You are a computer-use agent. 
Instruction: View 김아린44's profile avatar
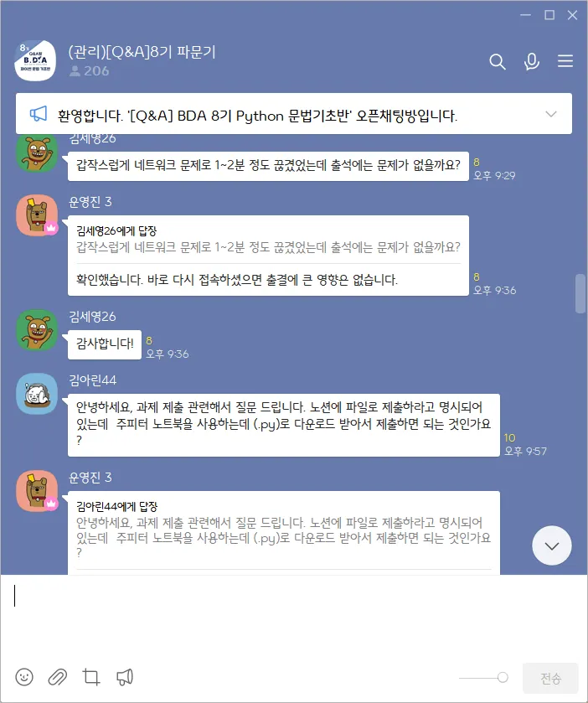(x=37, y=394)
